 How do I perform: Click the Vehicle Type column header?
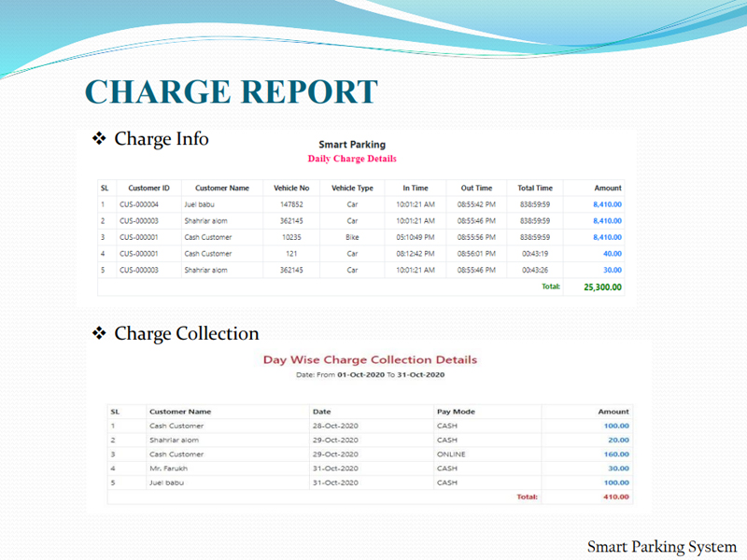[352, 188]
